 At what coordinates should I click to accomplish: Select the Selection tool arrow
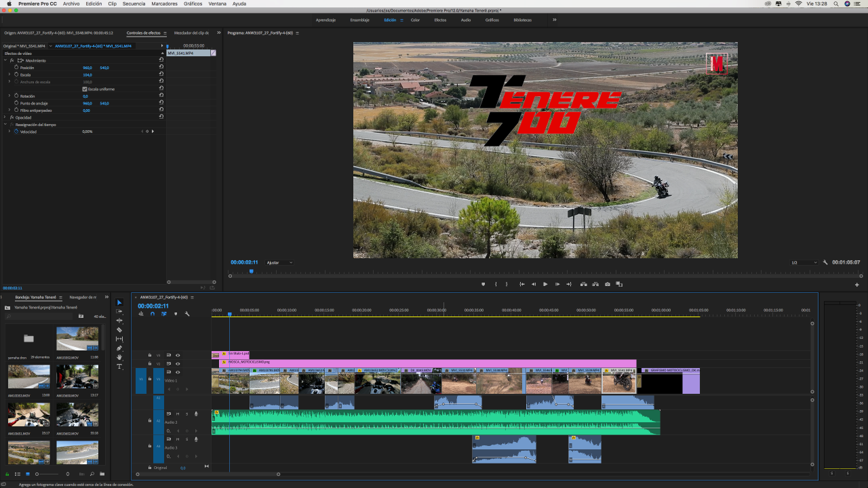[119, 302]
